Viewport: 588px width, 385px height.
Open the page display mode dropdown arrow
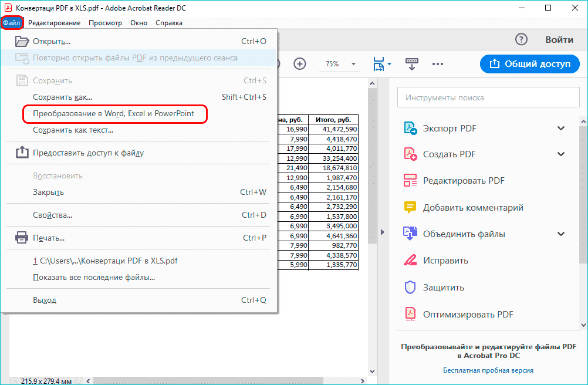(x=388, y=65)
